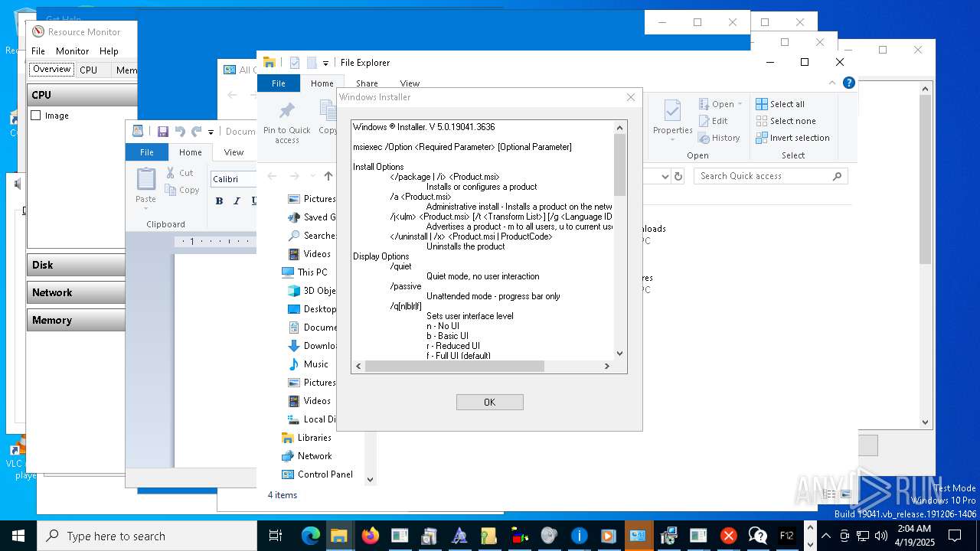
Task: Click the taskbar search box
Action: [146, 536]
